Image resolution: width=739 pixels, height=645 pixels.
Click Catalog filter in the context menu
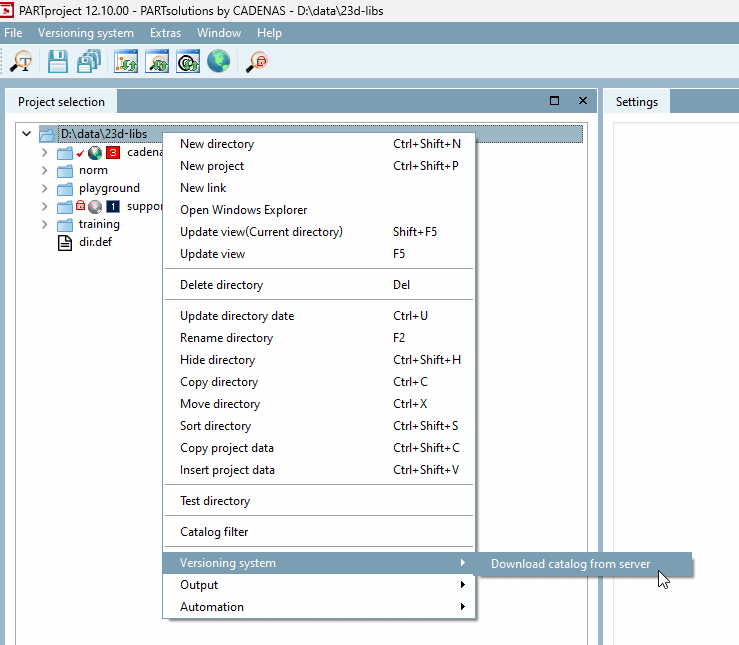(214, 532)
